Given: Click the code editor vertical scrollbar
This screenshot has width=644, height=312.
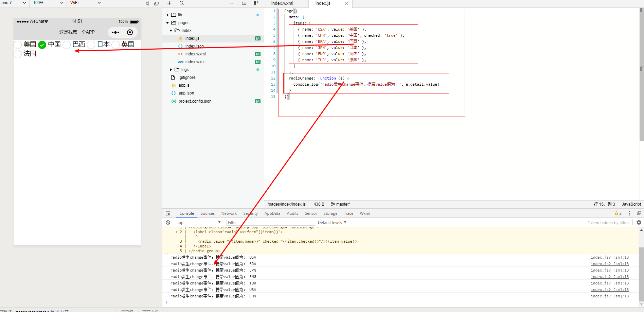Looking at the screenshot, I should [641, 75].
